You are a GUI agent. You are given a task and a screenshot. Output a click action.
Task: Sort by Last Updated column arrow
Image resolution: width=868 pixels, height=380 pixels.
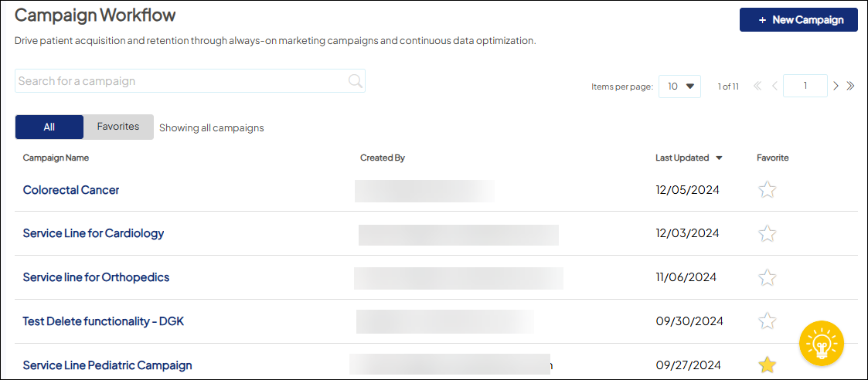[719, 158]
